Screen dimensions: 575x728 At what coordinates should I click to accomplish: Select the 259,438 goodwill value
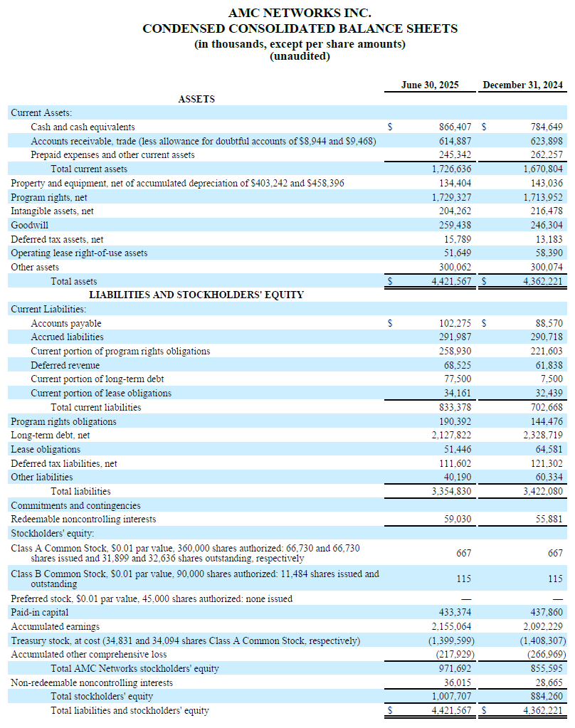tap(455, 225)
